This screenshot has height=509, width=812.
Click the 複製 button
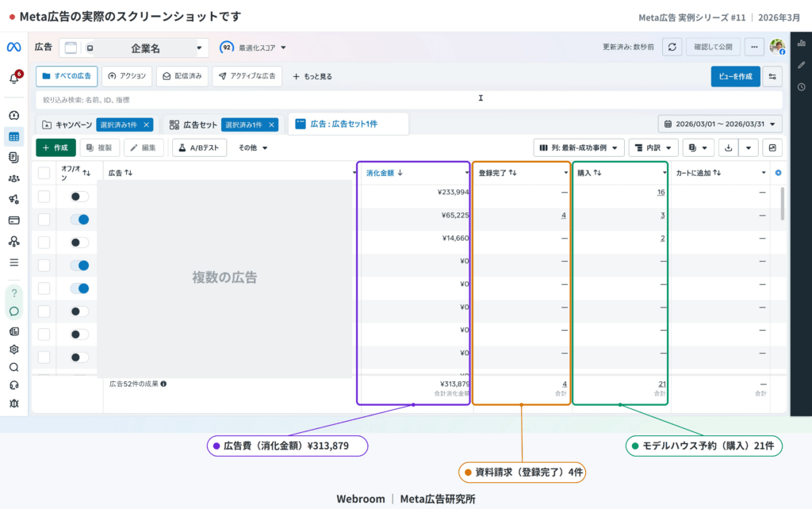(x=99, y=148)
